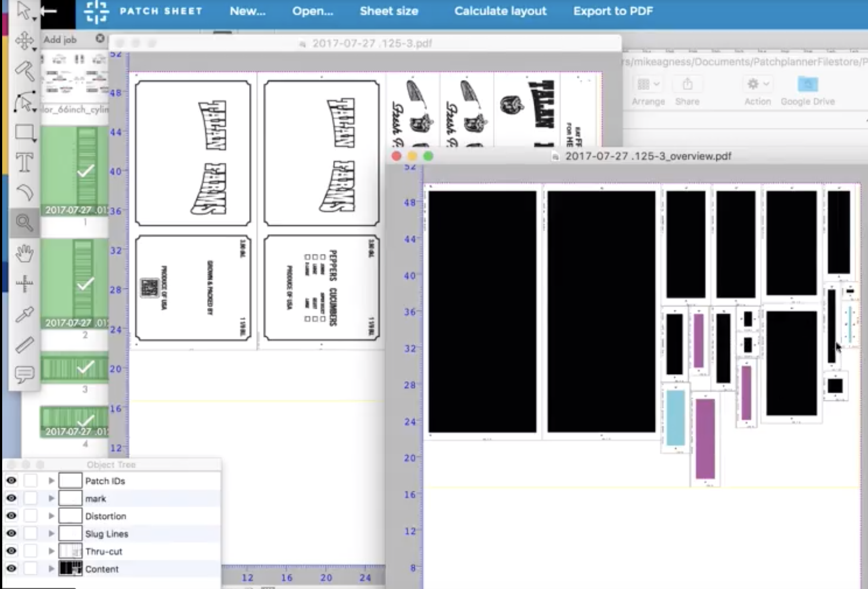Select the Eyedropper tool
Viewport: 868px width, 589px height.
point(24,314)
